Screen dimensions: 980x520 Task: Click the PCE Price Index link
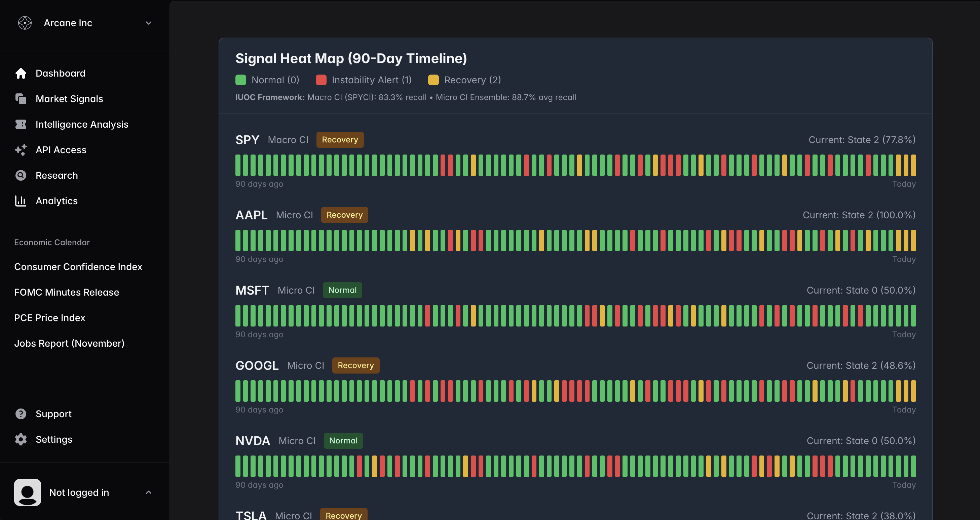point(49,317)
